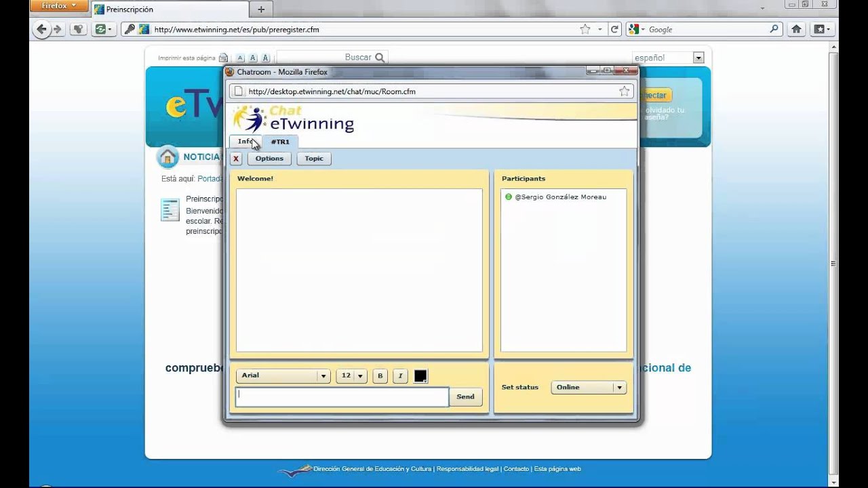868x488 pixels.
Task: Select participant @Sergio González Moreau
Action: pyautogui.click(x=560, y=197)
